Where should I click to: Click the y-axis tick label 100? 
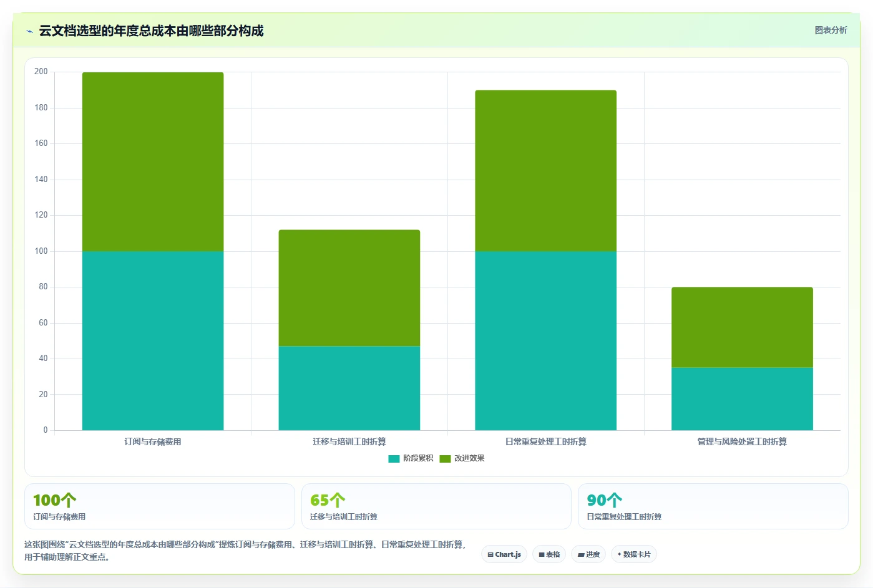point(41,251)
